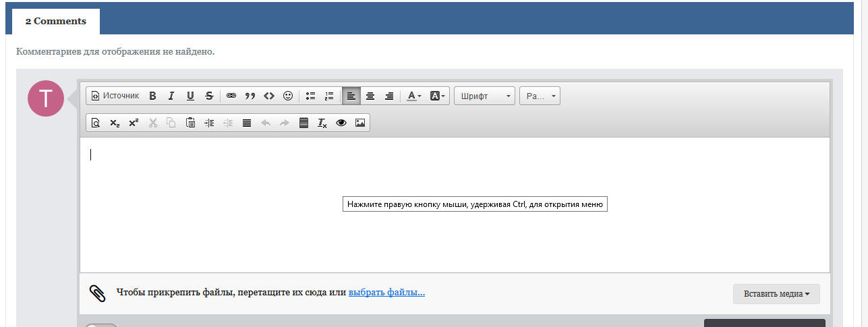
Task: Toggle underline formatting
Action: point(190,96)
